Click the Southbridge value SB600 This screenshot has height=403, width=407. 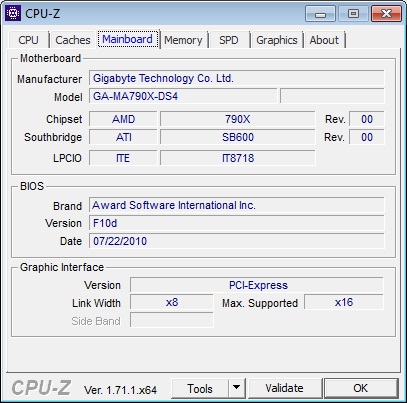(237, 137)
